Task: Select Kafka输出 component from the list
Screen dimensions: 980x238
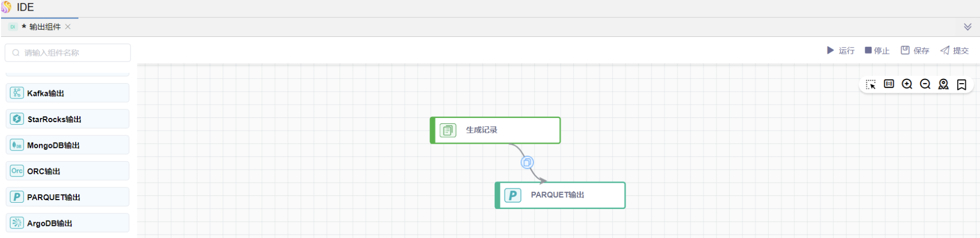Action: point(67,93)
